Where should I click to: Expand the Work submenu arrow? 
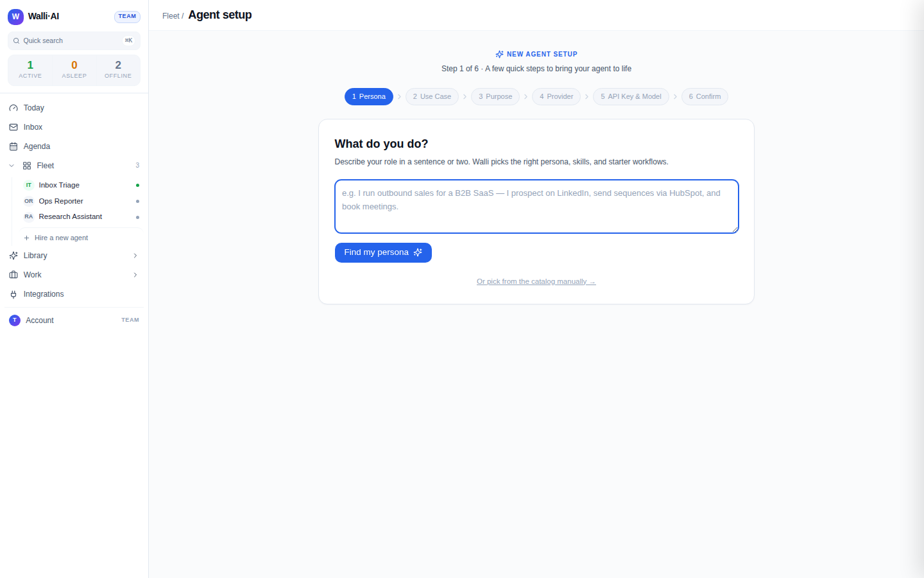point(135,275)
